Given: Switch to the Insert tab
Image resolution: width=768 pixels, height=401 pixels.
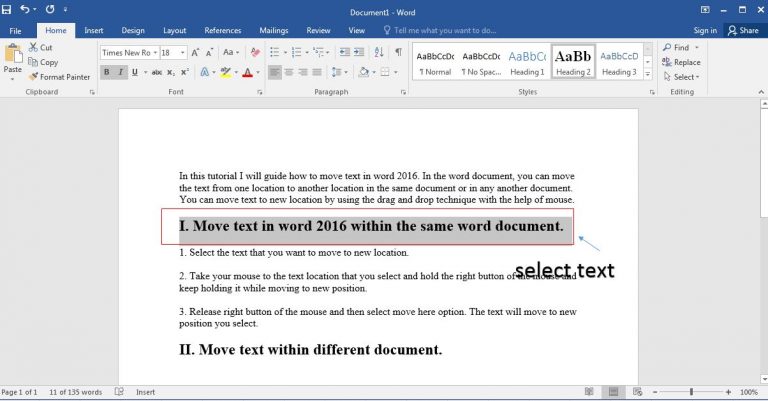Looking at the screenshot, I should pyautogui.click(x=94, y=30).
